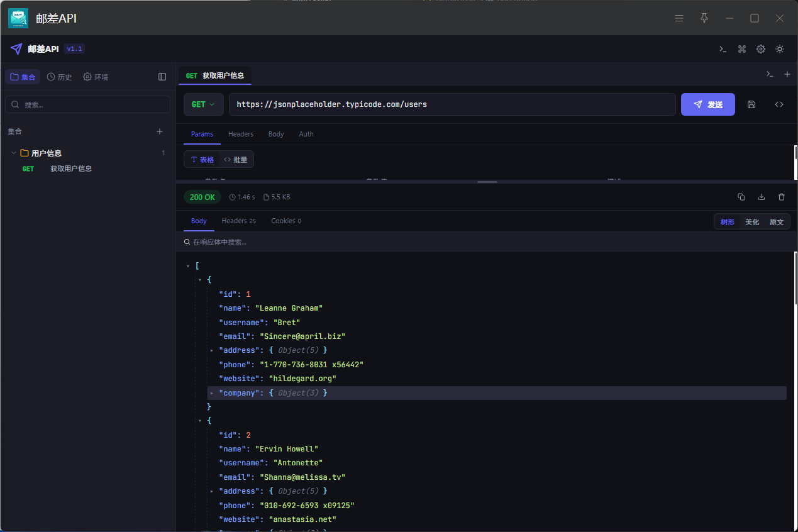Pin the window with pushpin icon
This screenshot has width=798, height=532.
[x=704, y=18]
